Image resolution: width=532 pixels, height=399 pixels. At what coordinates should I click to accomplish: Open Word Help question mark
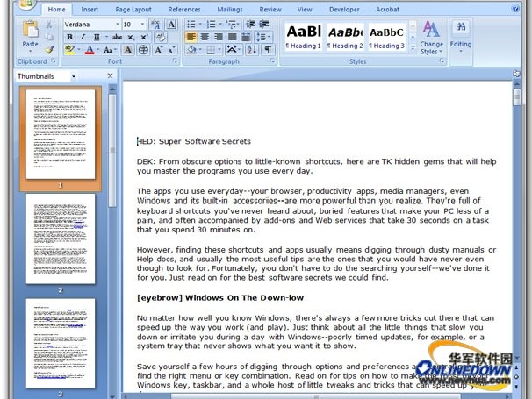(x=515, y=9)
